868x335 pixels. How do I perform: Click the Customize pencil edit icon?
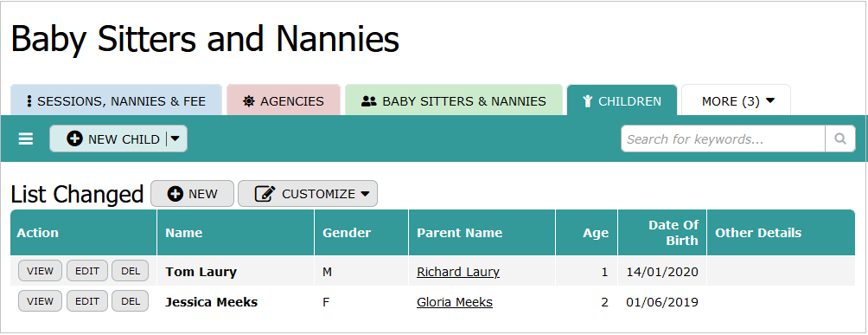click(265, 194)
